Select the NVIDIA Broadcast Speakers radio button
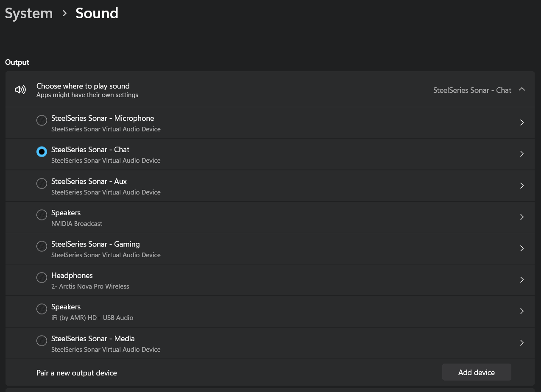The height and width of the screenshot is (392, 541). coord(42,215)
